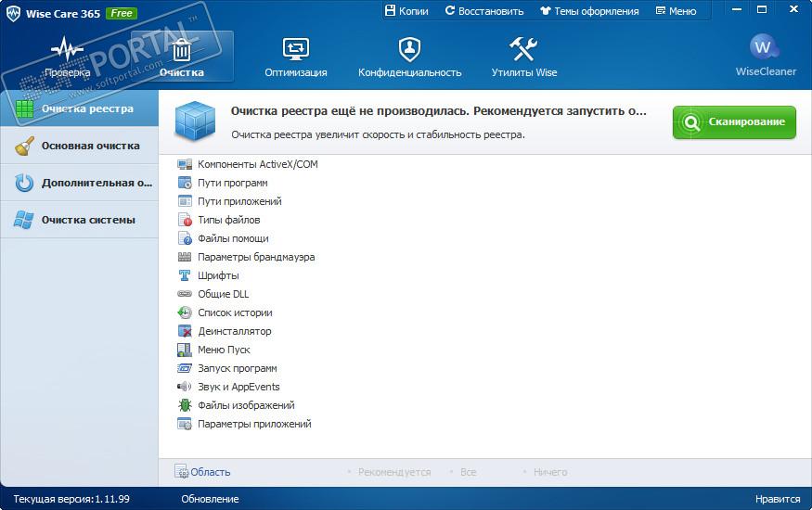Click the Общие DLL label

pos(224,294)
